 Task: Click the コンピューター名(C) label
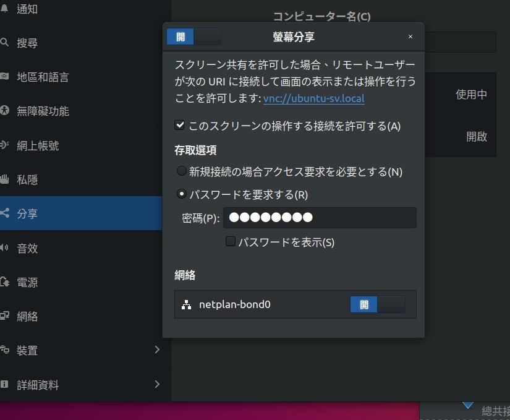pos(321,16)
